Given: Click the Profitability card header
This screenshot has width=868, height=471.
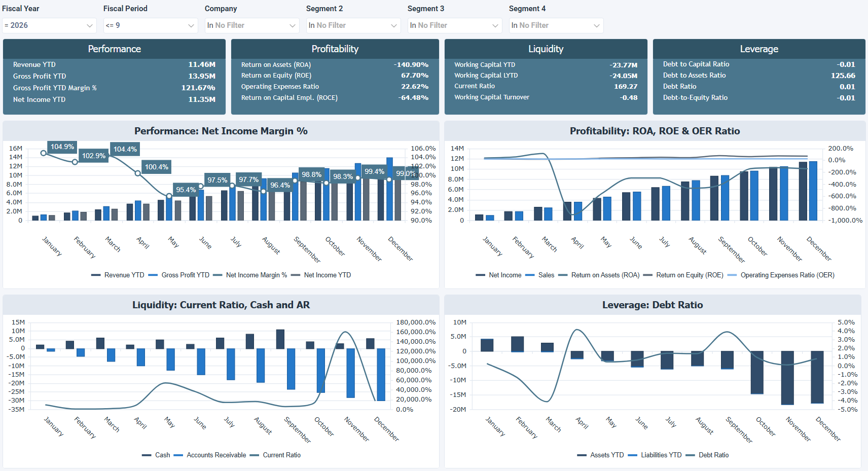Looking at the screenshot, I should pyautogui.click(x=335, y=49).
